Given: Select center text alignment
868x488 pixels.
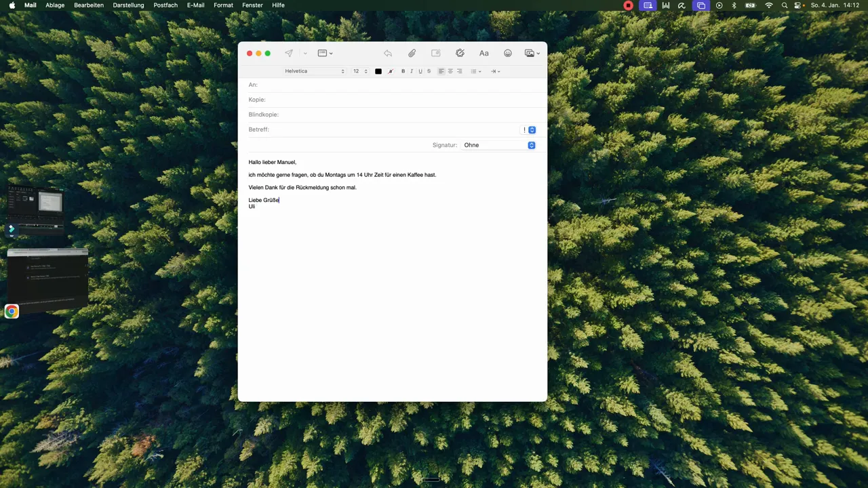Looking at the screenshot, I should click(x=450, y=71).
